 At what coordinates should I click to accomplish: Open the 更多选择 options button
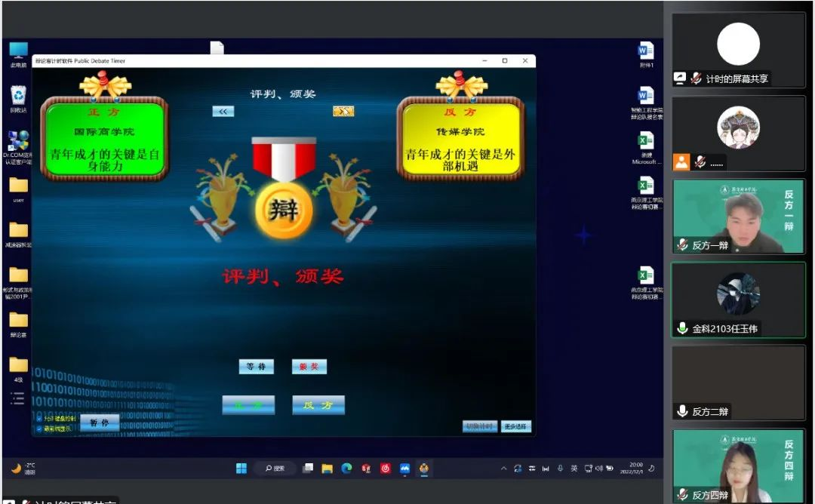(517, 426)
